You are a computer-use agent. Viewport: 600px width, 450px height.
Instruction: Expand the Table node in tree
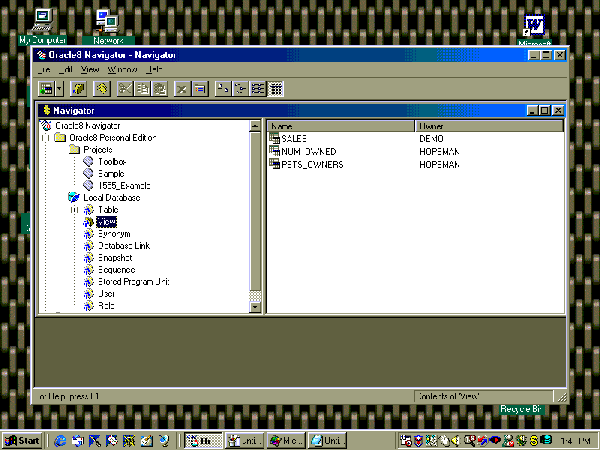click(x=75, y=210)
